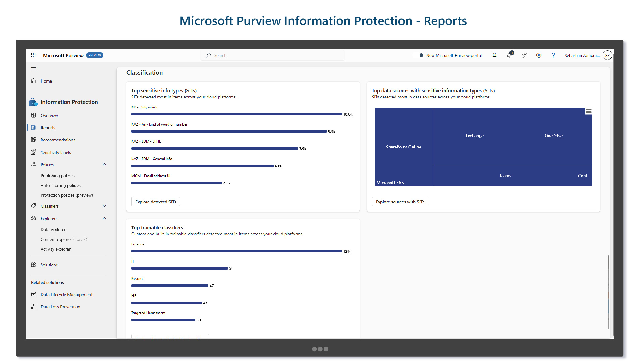
Task: Collapse the Explorers section chevron
Action: point(104,218)
